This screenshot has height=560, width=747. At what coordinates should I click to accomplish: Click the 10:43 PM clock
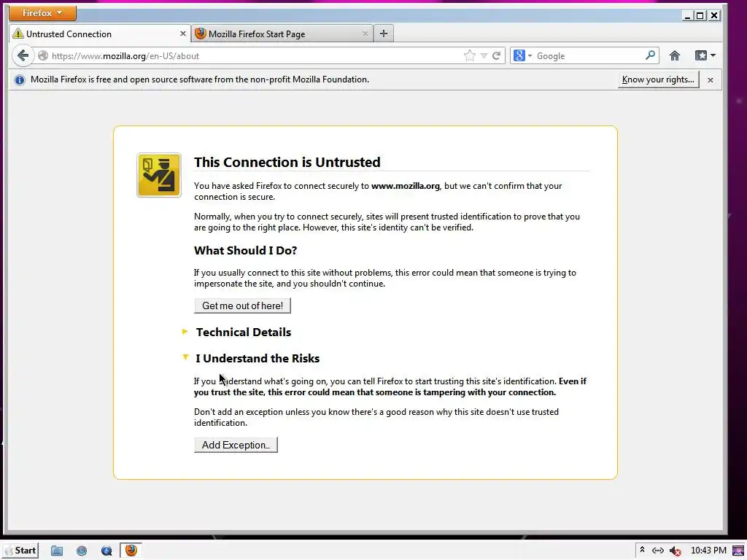[708, 551]
